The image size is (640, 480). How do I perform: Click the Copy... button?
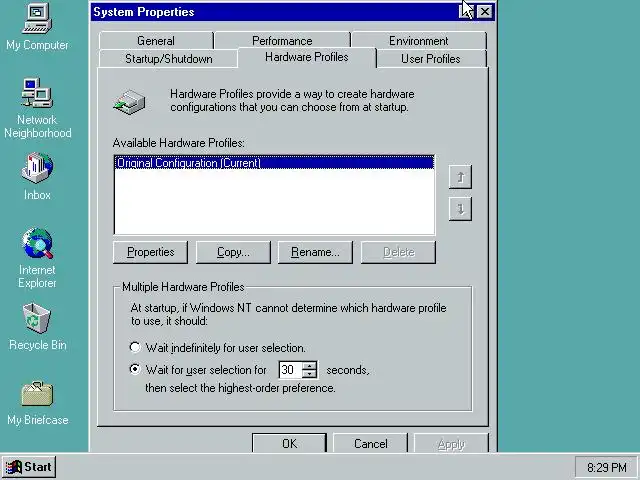click(x=233, y=252)
